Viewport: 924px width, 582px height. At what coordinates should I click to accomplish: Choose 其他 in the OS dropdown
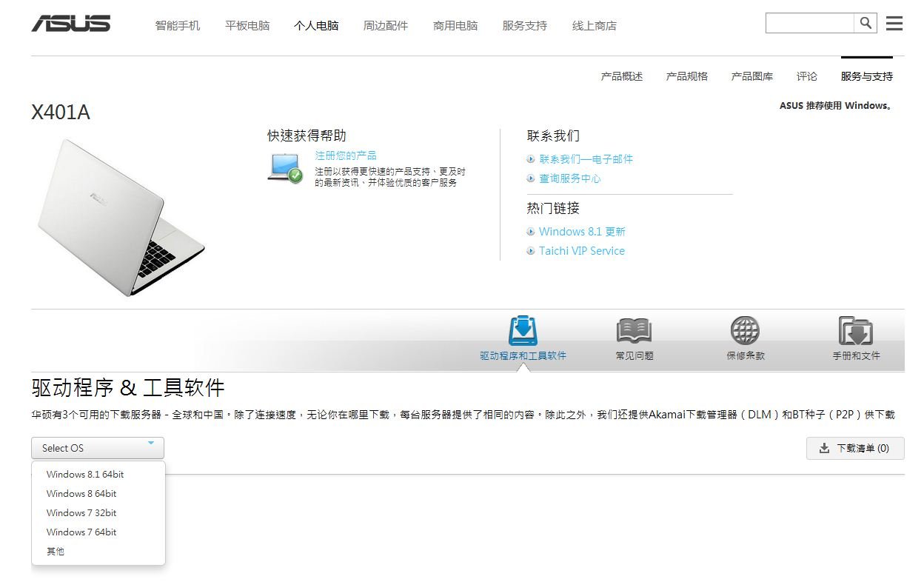pos(55,551)
